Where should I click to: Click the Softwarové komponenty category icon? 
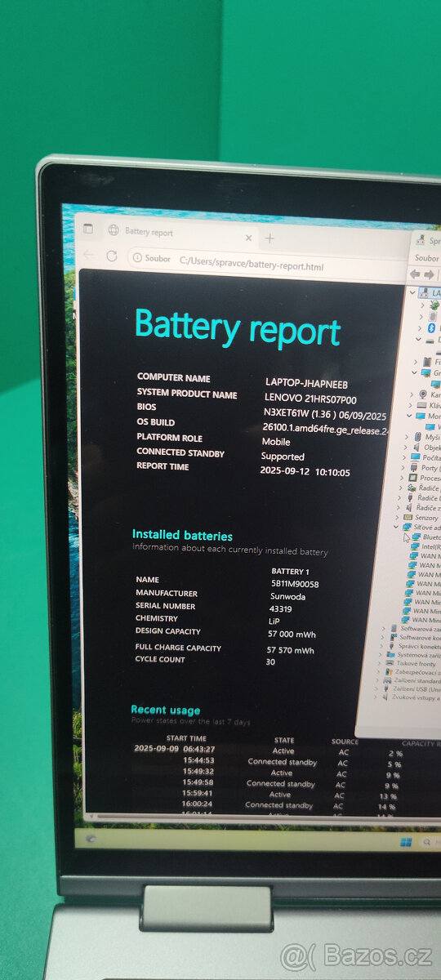coord(393,638)
